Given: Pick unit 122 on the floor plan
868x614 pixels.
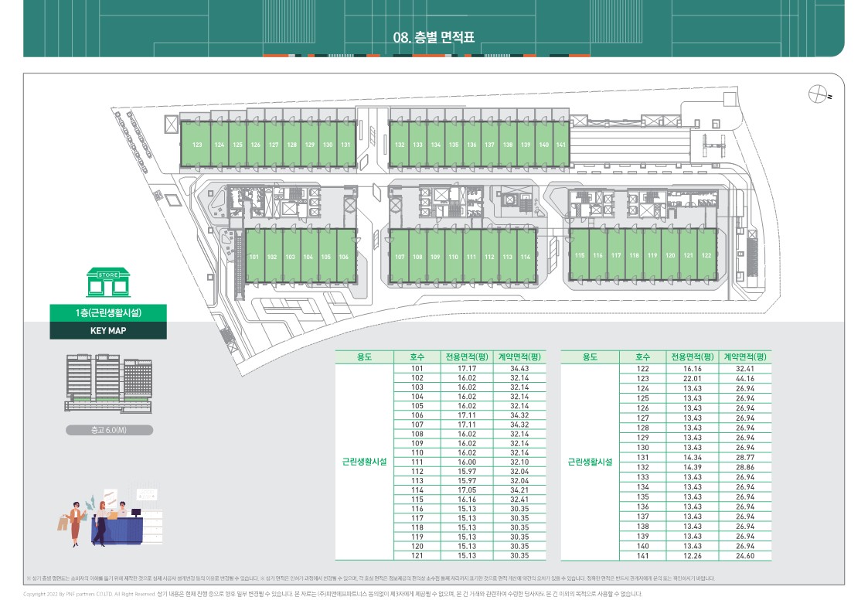Looking at the screenshot, I should click(706, 255).
